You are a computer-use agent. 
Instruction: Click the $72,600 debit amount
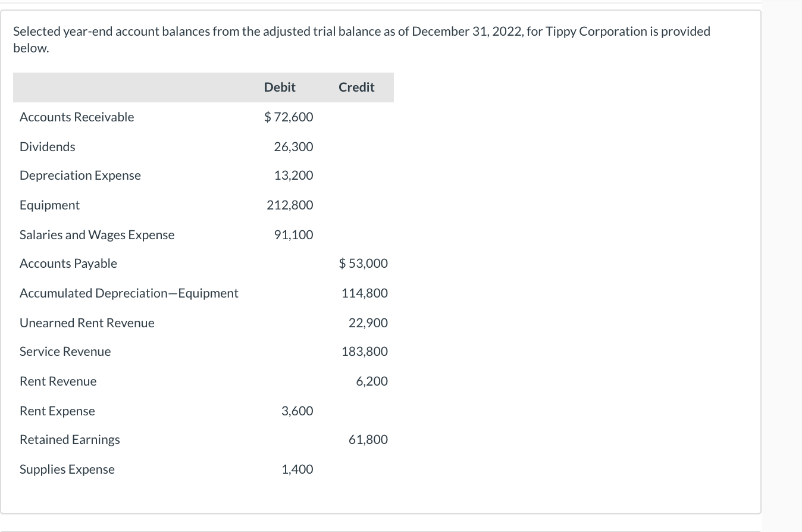coord(288,117)
